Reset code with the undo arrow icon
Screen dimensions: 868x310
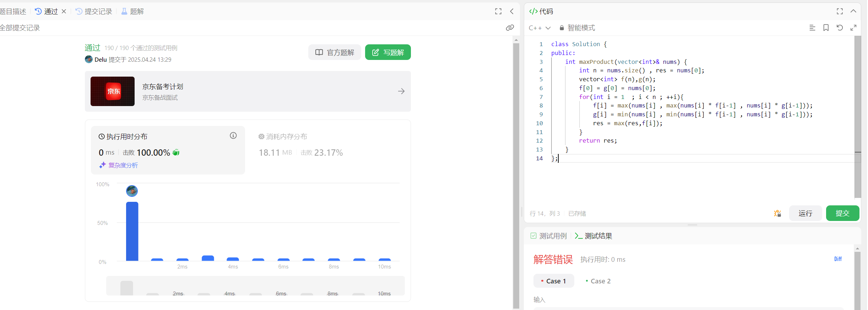click(840, 28)
